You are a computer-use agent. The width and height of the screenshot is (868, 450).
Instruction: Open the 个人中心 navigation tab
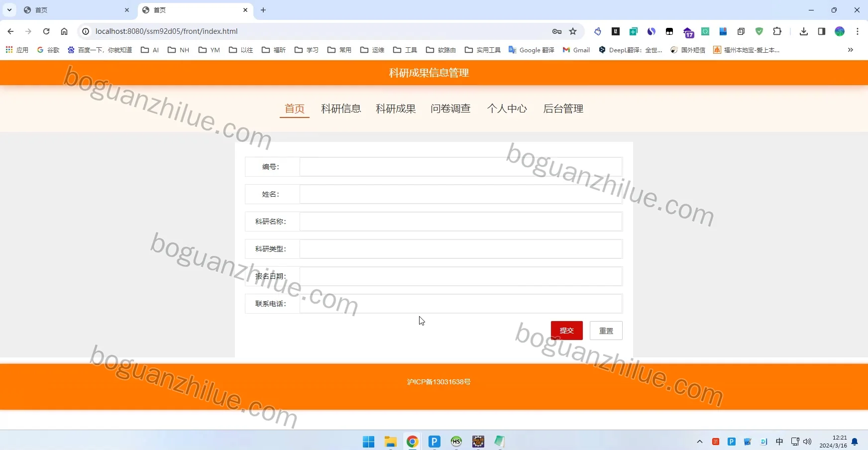click(x=507, y=109)
